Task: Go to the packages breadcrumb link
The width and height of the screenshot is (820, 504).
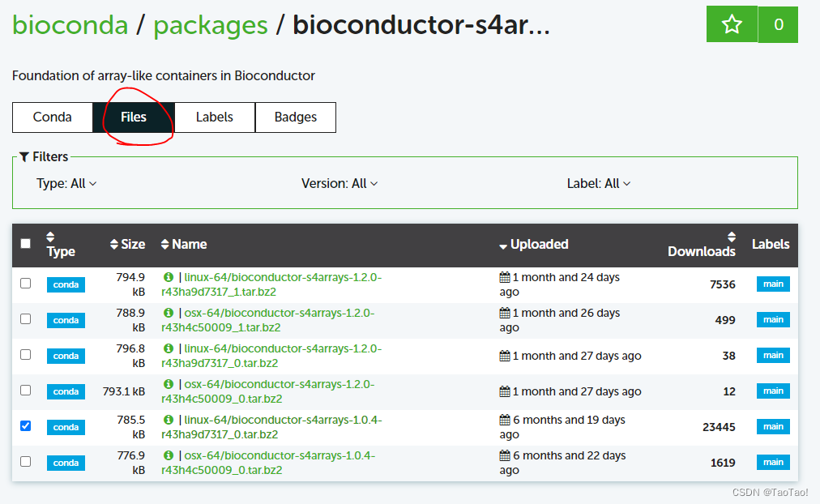Action: (x=210, y=25)
